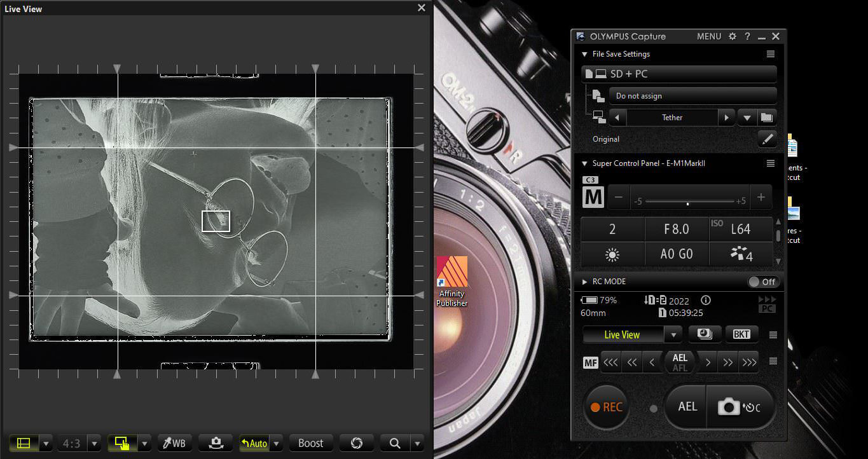This screenshot has width=868, height=459.
Task: Collapse the File Save Settings section
Action: coord(584,54)
